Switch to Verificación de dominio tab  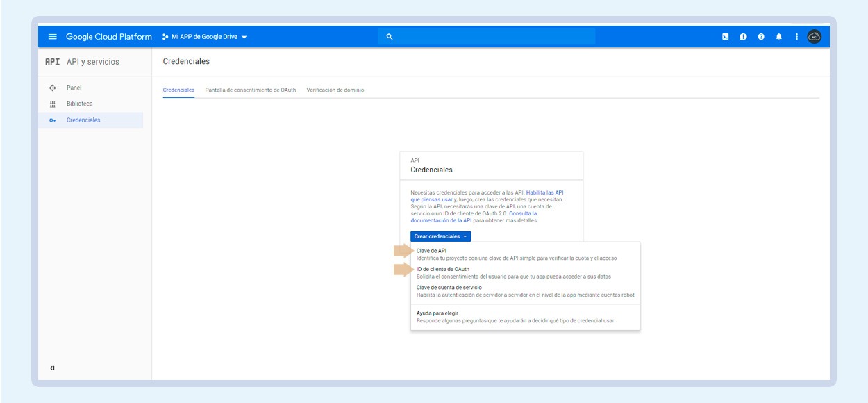[x=335, y=90]
